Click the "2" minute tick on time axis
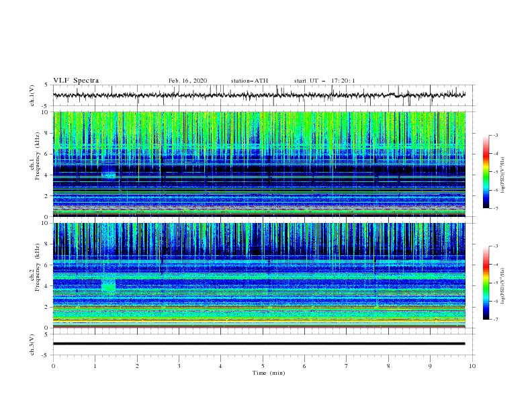Image resolution: width=532 pixels, height=411 pixels. [x=137, y=366]
